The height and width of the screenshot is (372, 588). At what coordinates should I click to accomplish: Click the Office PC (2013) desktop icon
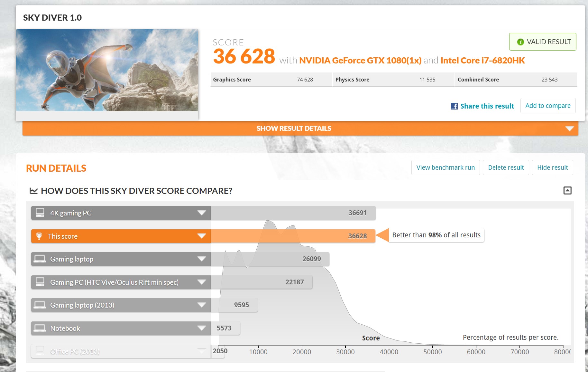40,351
